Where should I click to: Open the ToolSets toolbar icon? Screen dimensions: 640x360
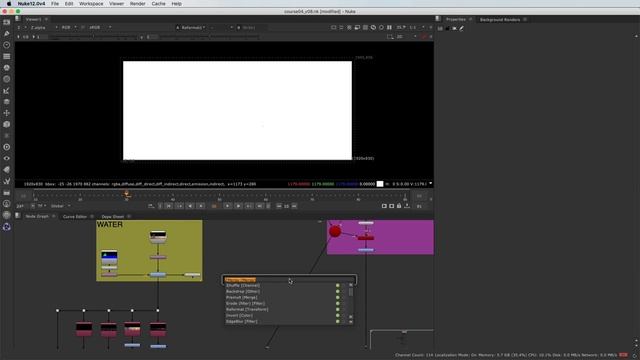pos(7,181)
